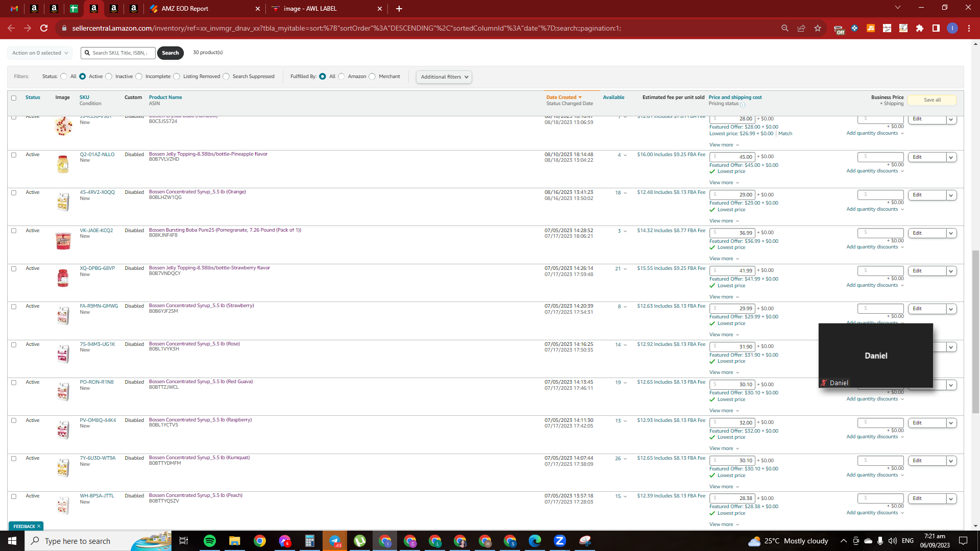This screenshot has height=551, width=980.
Task: Open uTorrent from the taskbar
Action: (360, 541)
